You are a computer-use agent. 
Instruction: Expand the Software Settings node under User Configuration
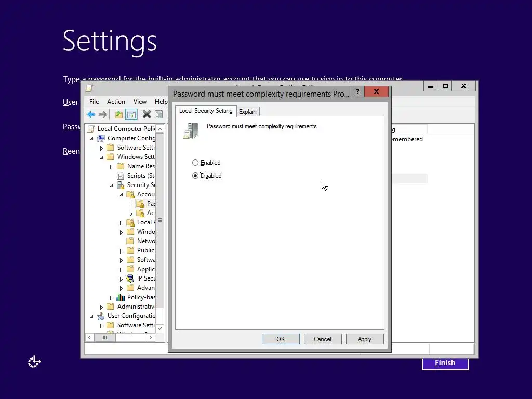(x=101, y=326)
